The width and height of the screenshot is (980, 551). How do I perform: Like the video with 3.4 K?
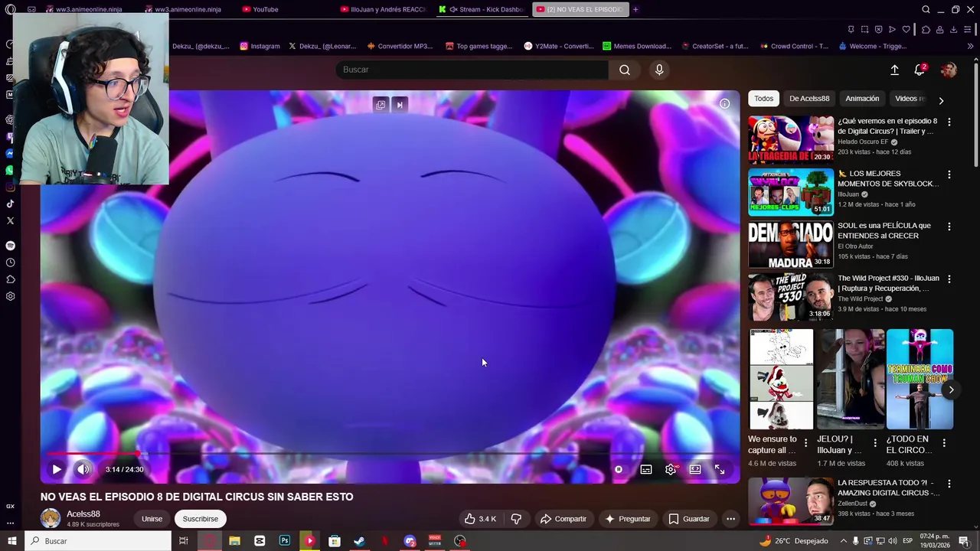click(480, 519)
